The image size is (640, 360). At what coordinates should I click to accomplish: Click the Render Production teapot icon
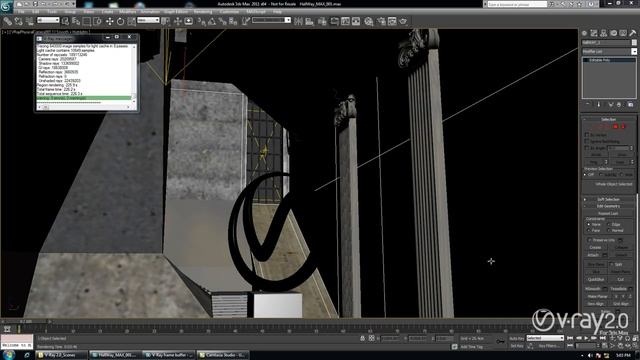[403, 21]
